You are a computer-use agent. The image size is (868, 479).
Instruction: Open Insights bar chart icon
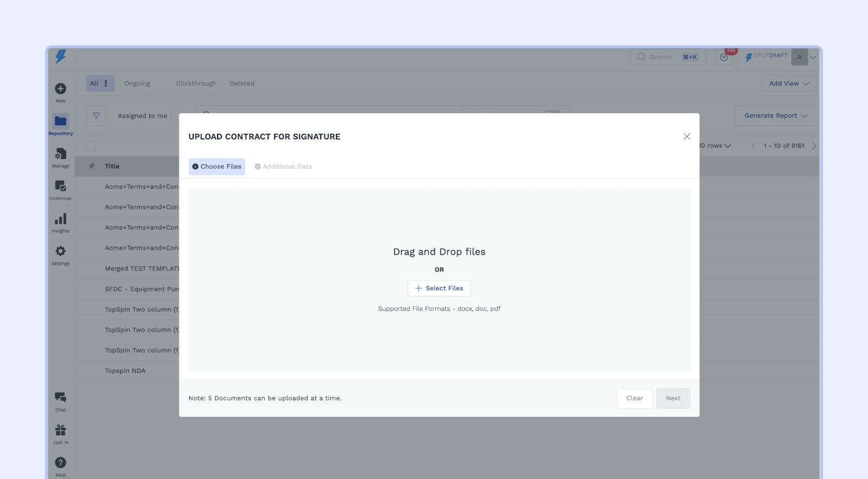point(61,219)
